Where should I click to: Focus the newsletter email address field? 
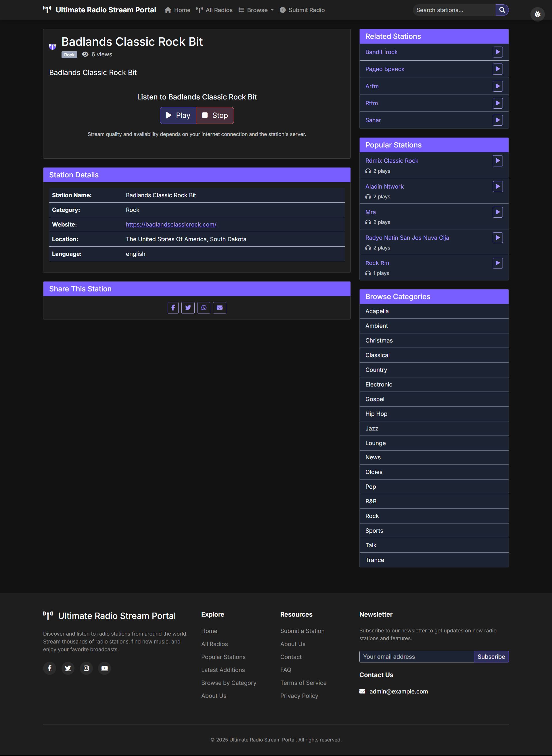pyautogui.click(x=416, y=657)
